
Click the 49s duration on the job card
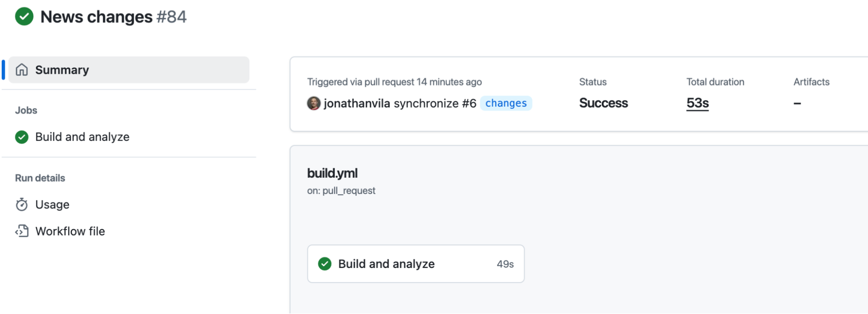[x=505, y=264]
